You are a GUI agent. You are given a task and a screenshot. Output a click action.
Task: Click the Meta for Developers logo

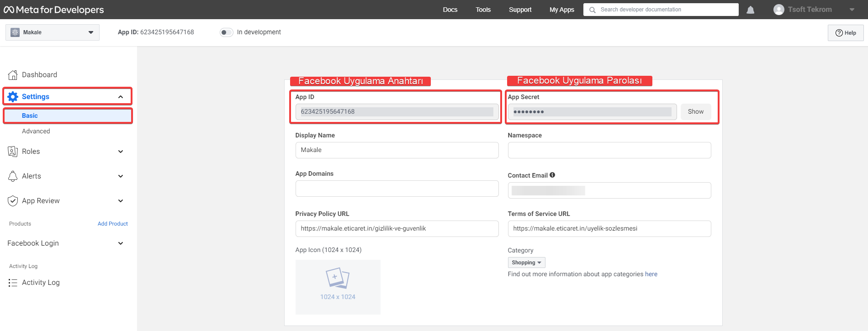coord(54,10)
